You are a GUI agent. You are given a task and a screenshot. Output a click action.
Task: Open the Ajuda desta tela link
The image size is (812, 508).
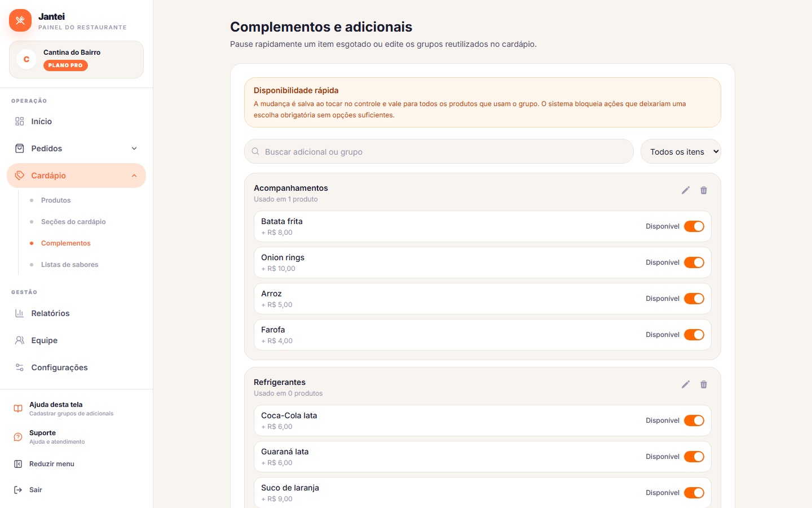point(76,409)
